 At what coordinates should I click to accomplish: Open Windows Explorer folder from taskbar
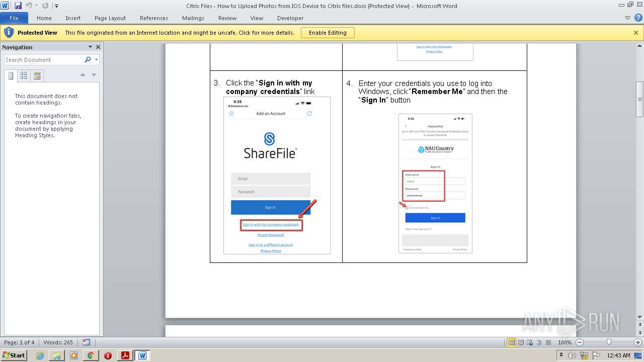pyautogui.click(x=57, y=355)
